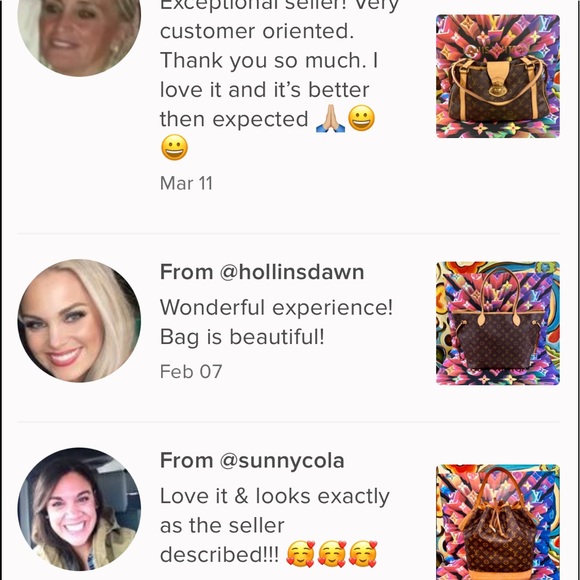580x580 pixels.
Task: Select the "Wonderful experience!" review text
Action: coord(276,307)
